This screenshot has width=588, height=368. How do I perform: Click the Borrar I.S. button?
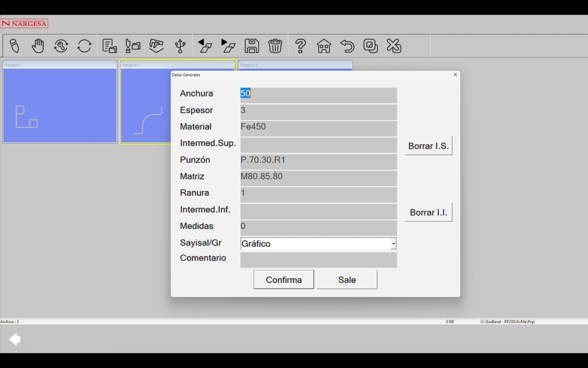428,146
